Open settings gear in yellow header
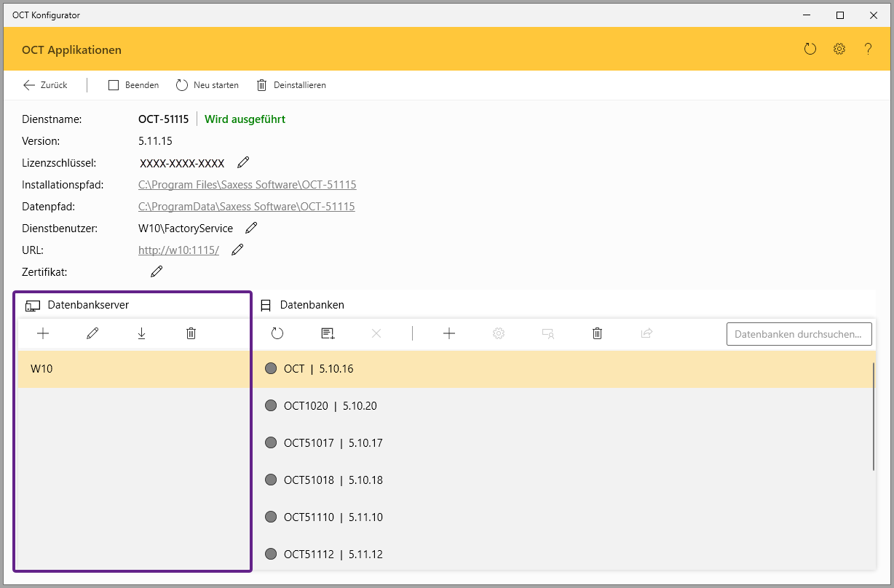894x588 pixels. point(839,49)
